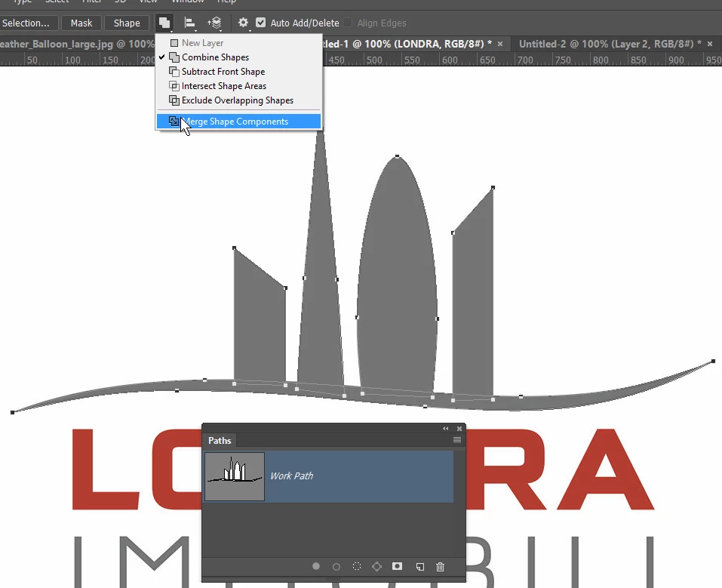Choose Intersect Shape Areas
Viewport: 722px width, 588px height.
[x=238, y=86]
